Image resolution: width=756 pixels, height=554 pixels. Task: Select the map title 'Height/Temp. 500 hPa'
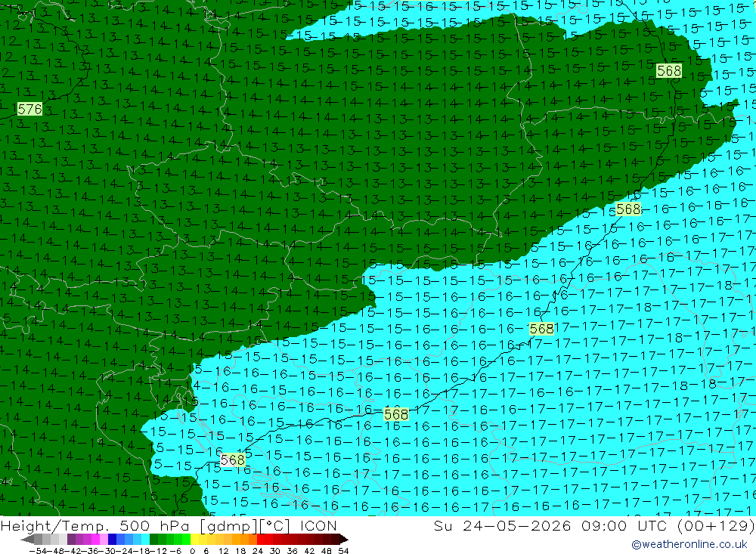(95, 525)
